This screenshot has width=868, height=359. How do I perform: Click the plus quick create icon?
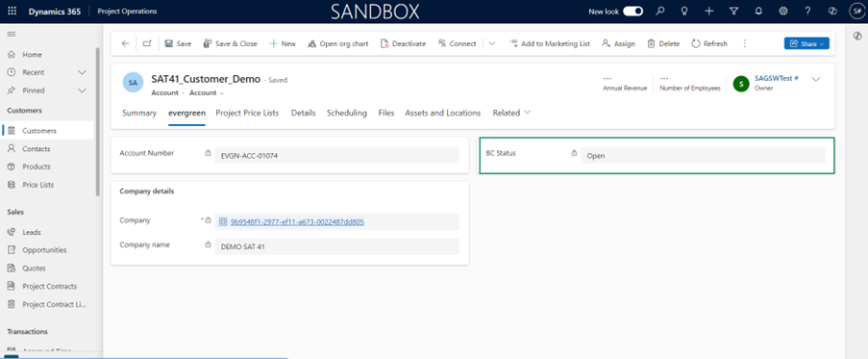pyautogui.click(x=709, y=12)
